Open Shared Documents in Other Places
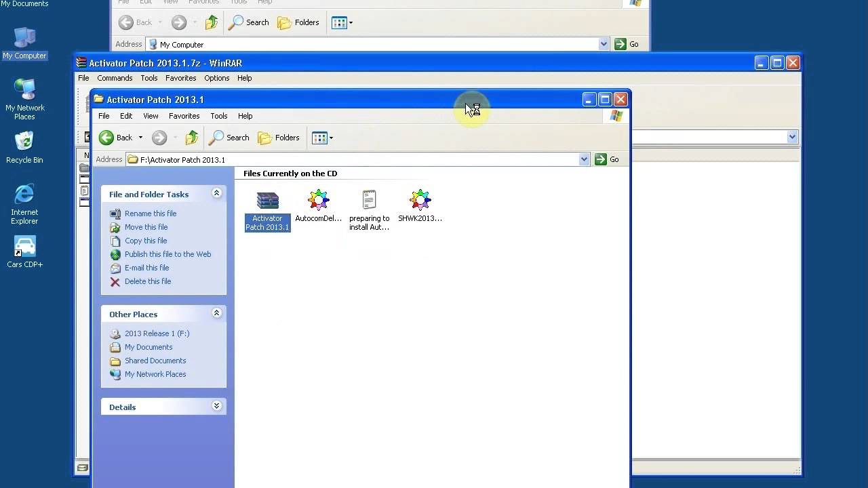 (155, 361)
